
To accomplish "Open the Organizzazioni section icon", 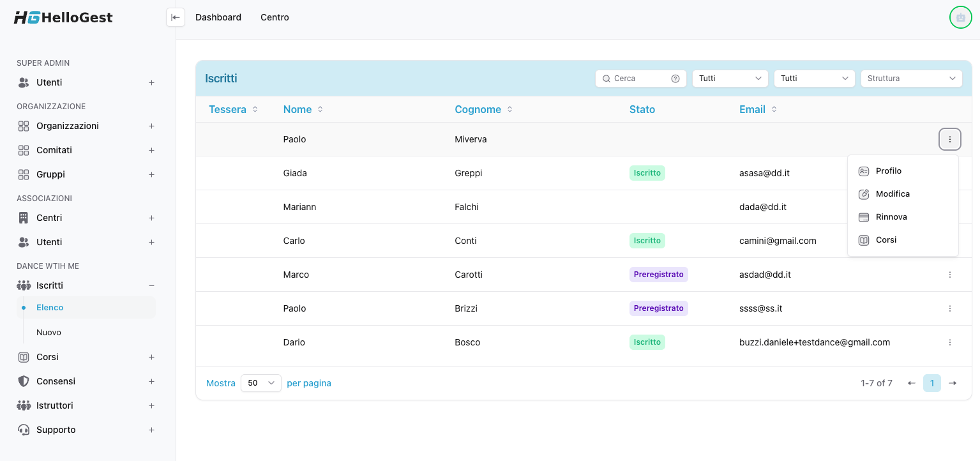I will (24, 126).
